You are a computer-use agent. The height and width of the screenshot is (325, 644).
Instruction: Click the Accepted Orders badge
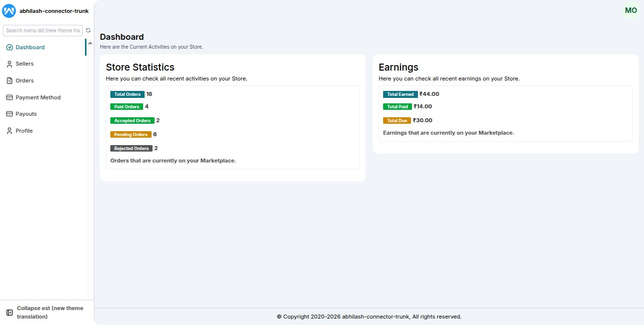point(132,120)
